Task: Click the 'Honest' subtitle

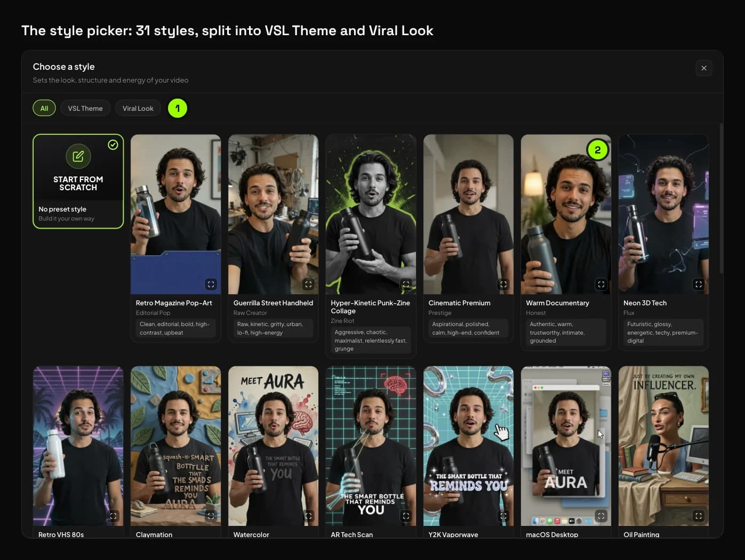Action: point(536,313)
